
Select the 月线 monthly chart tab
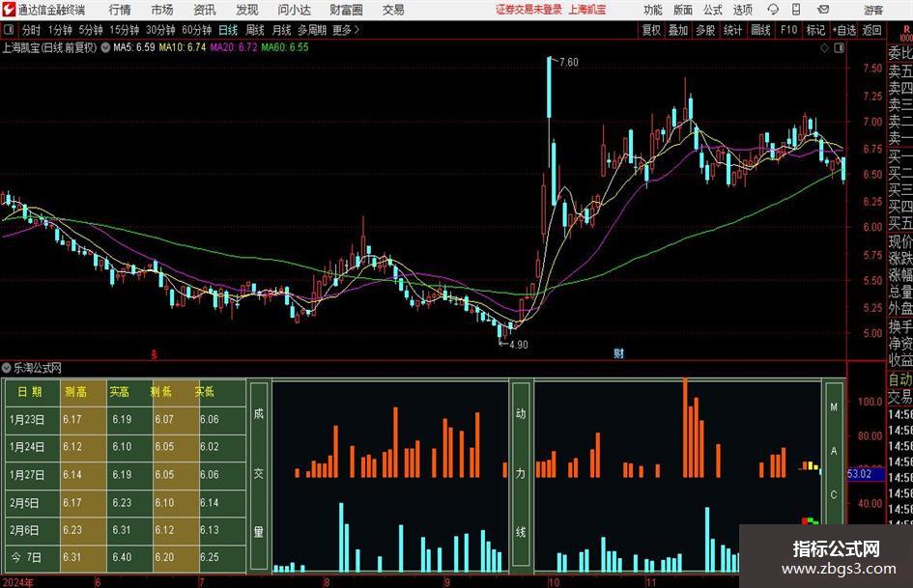281,30
